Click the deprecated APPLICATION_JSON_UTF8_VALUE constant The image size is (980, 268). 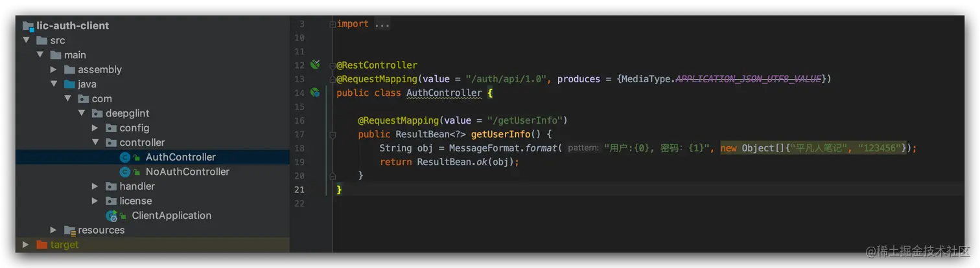pyautogui.click(x=749, y=79)
